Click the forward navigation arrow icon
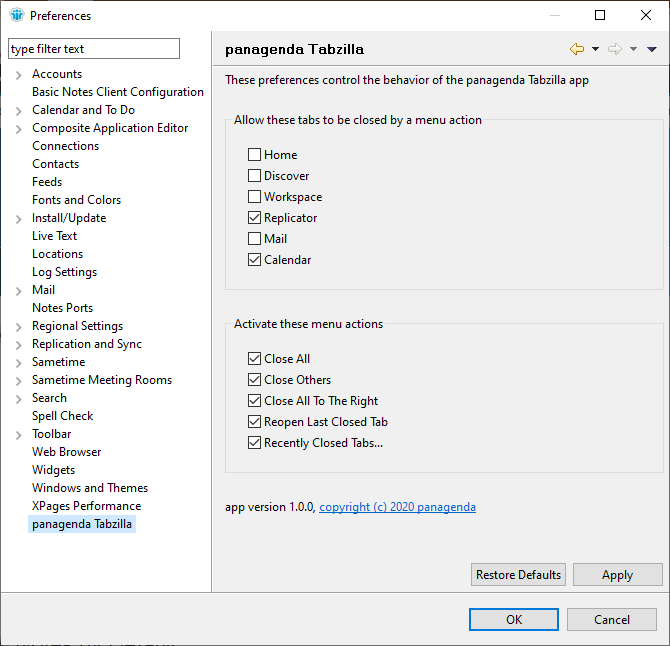 click(x=614, y=49)
